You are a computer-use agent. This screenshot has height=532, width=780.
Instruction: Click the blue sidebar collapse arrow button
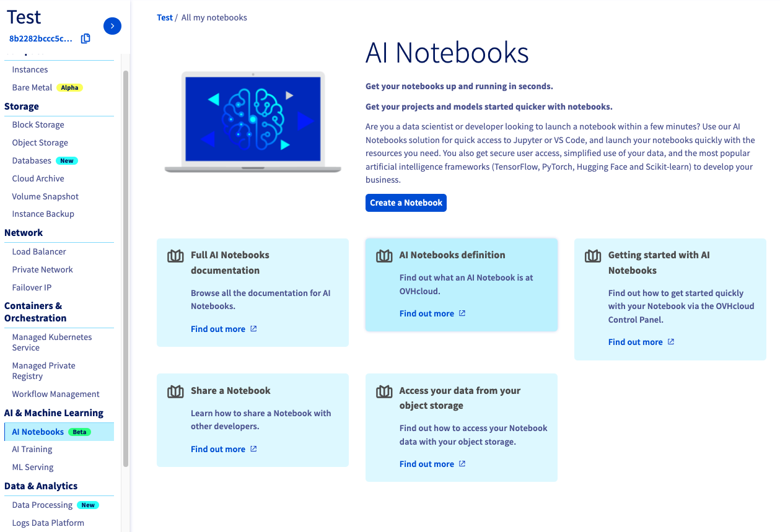coord(112,25)
